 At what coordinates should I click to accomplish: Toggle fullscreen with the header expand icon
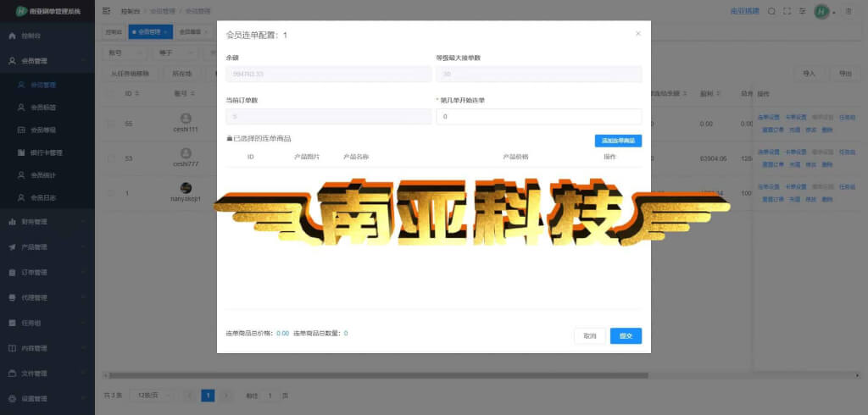(x=787, y=11)
